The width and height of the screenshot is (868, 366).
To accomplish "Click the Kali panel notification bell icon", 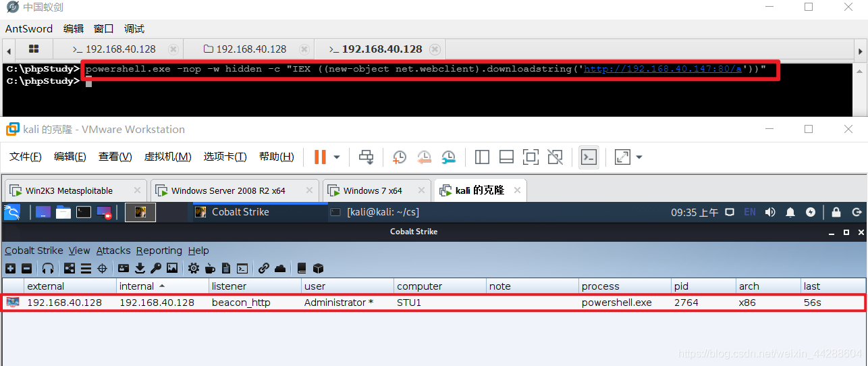I will point(790,212).
